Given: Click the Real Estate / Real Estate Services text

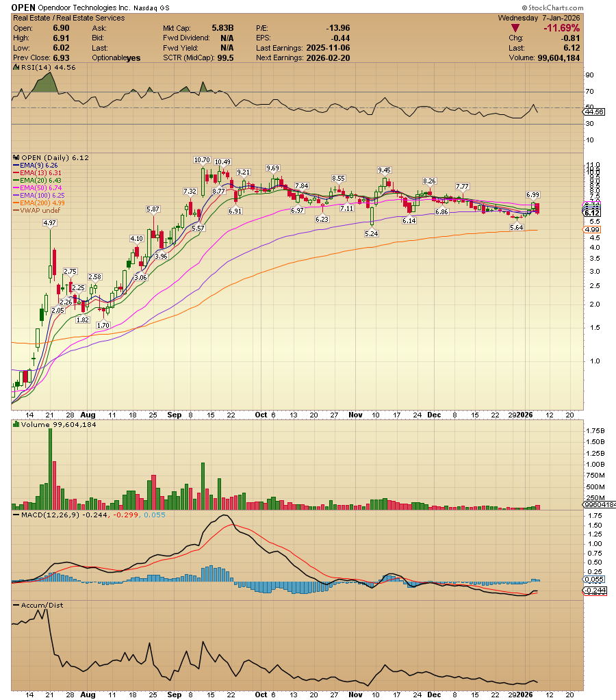Looking at the screenshot, I should pyautogui.click(x=69, y=18).
